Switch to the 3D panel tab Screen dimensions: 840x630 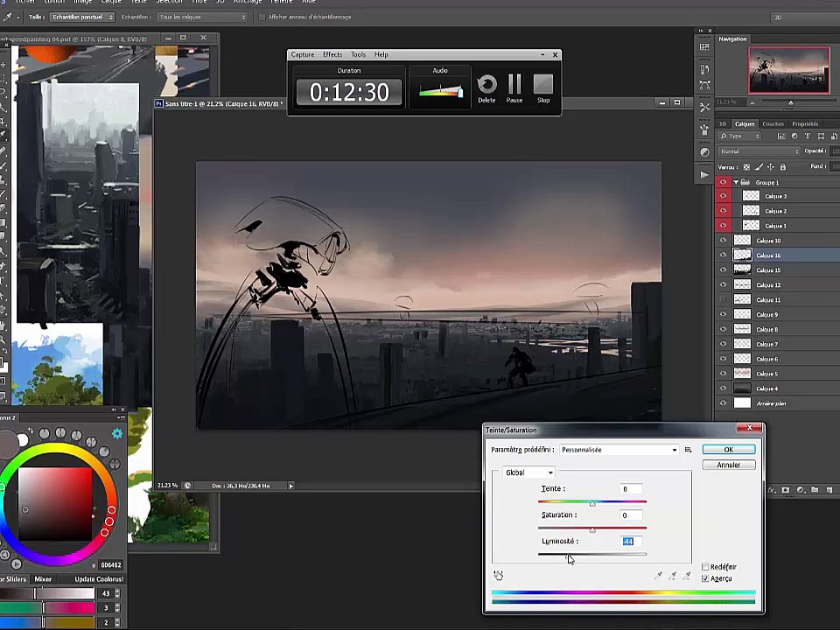723,123
